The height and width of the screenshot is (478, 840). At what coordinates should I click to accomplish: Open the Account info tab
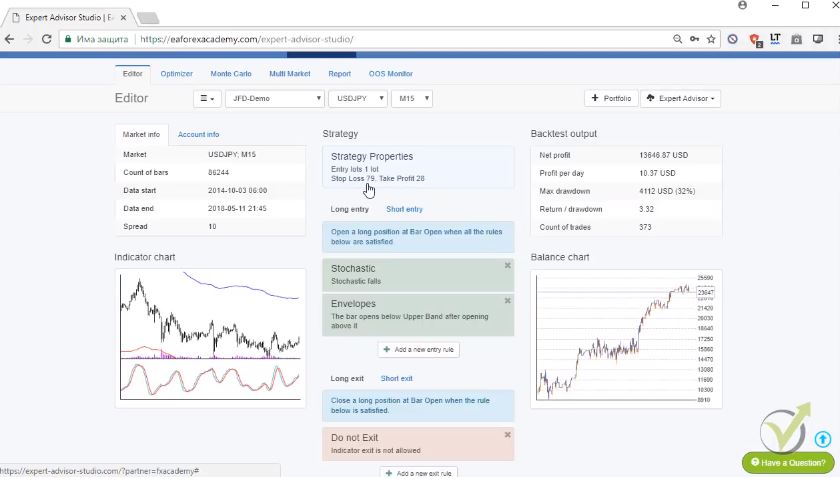pos(198,134)
